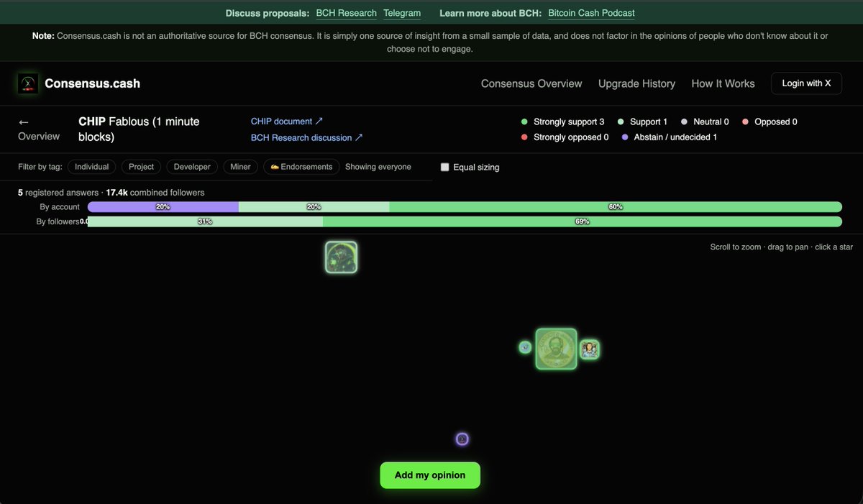Click the Login with X button
Screen dimensions: 863x504
coord(806,83)
